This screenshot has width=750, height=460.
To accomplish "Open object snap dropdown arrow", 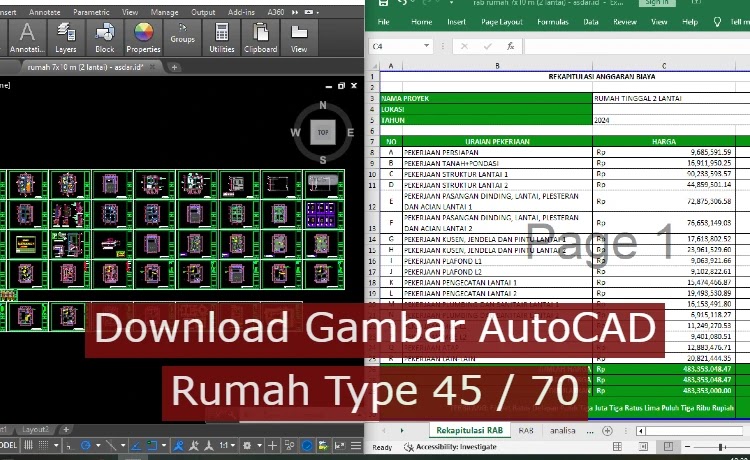I will tap(164, 446).
